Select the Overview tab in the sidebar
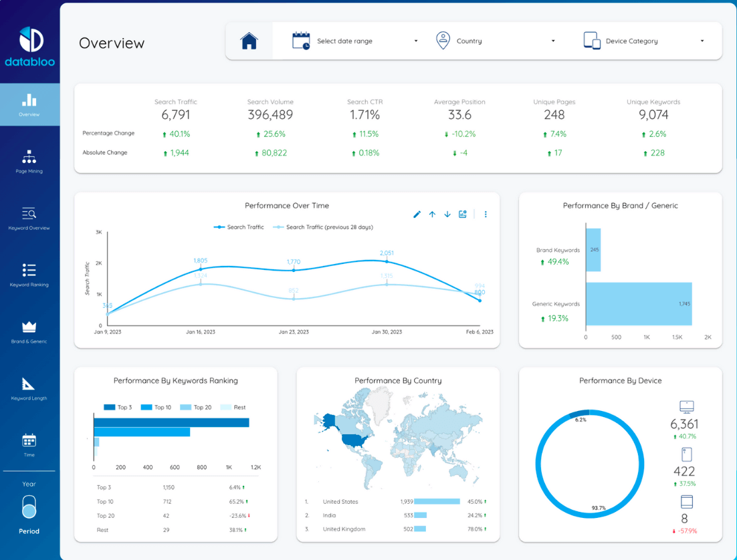The height and width of the screenshot is (560, 737). [29, 105]
